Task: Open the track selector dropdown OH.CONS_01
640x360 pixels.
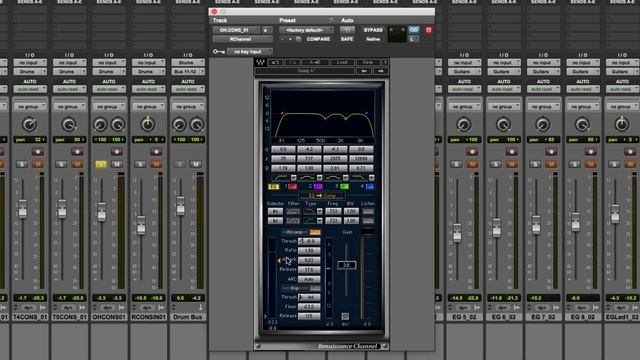Action: 236,30
